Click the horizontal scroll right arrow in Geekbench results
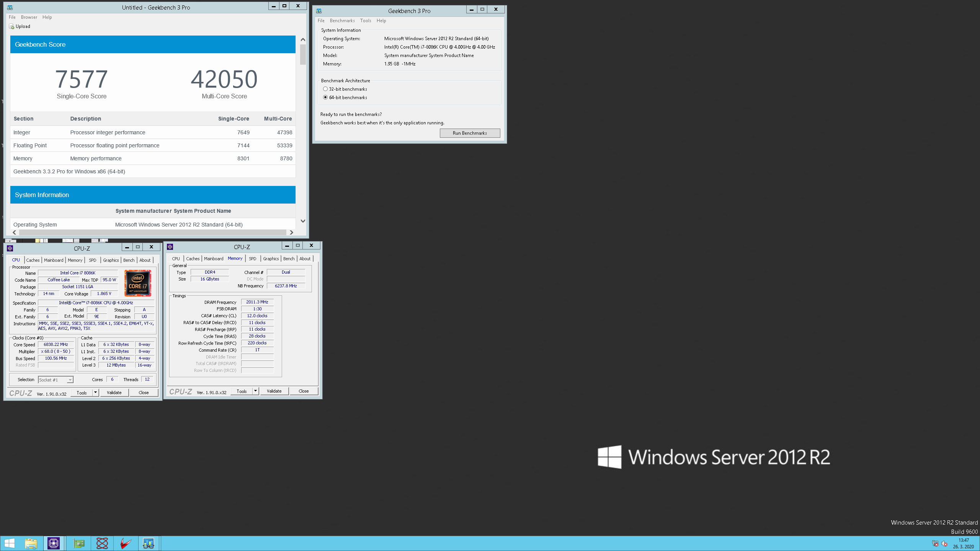Image resolution: width=980 pixels, height=551 pixels. click(291, 232)
